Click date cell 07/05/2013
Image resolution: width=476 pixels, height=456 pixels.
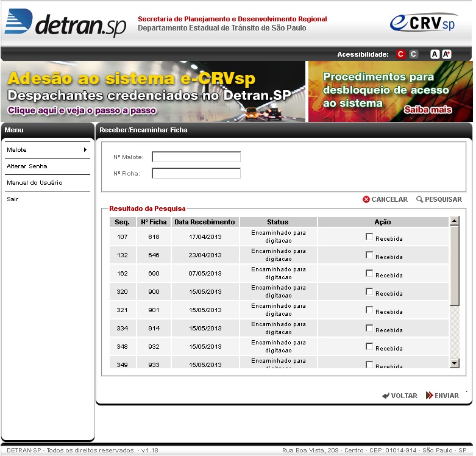click(x=205, y=273)
